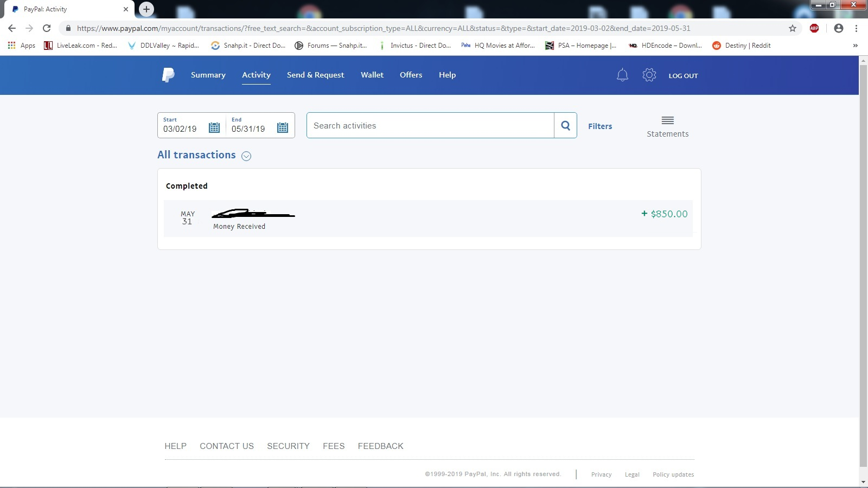Go back to previous page
The image size is (868, 488).
(x=12, y=28)
